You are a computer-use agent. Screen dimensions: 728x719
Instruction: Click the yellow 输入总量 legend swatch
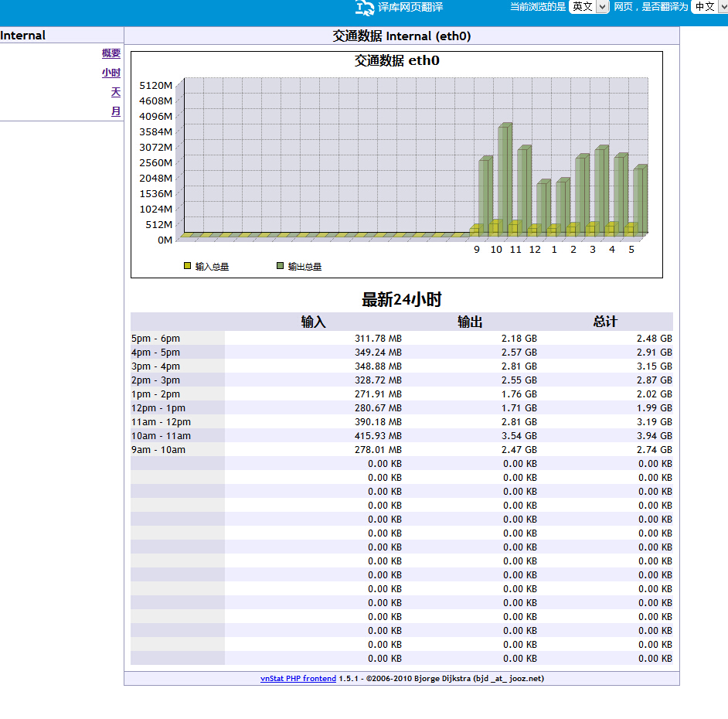188,266
